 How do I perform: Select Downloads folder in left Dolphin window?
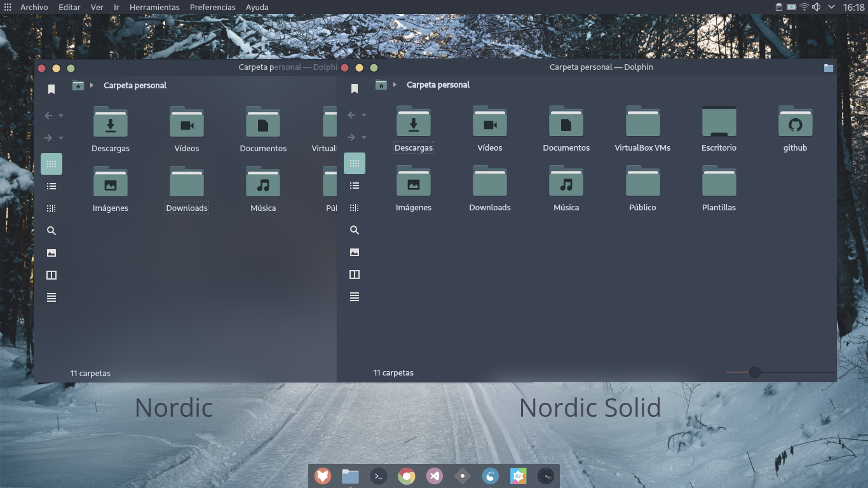coord(187,190)
